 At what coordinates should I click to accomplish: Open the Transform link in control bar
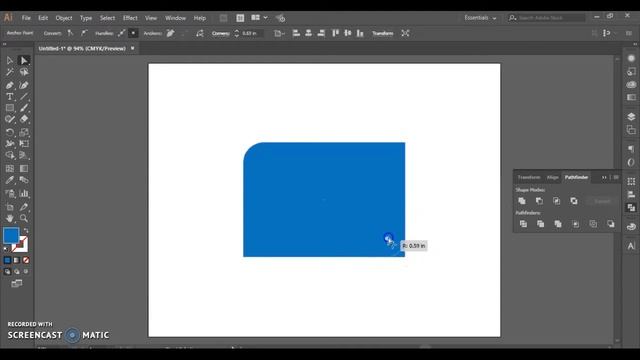(x=382, y=33)
